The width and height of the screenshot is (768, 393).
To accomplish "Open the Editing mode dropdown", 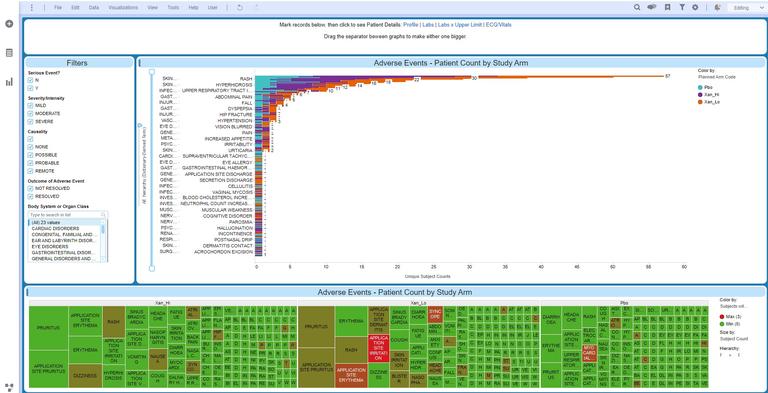I will [747, 8].
